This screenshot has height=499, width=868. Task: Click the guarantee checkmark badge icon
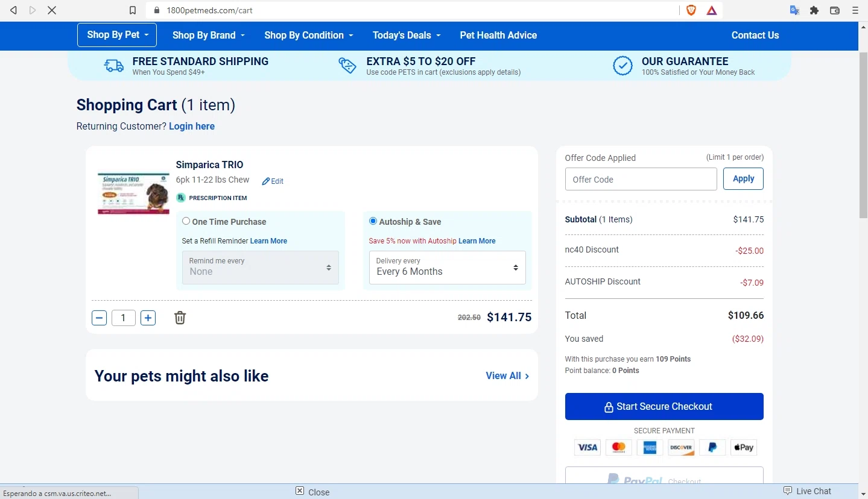pyautogui.click(x=622, y=66)
